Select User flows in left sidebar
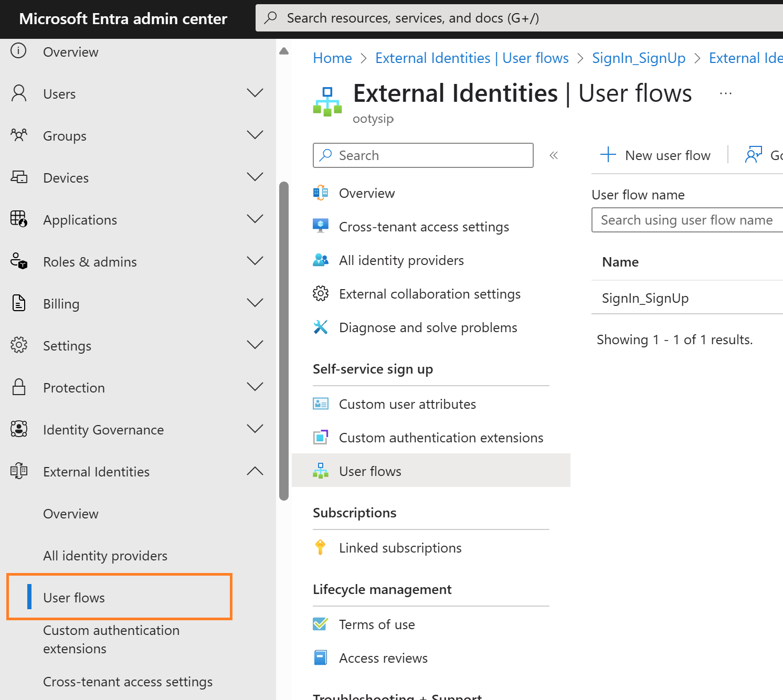The height and width of the screenshot is (700, 783). tap(119, 597)
